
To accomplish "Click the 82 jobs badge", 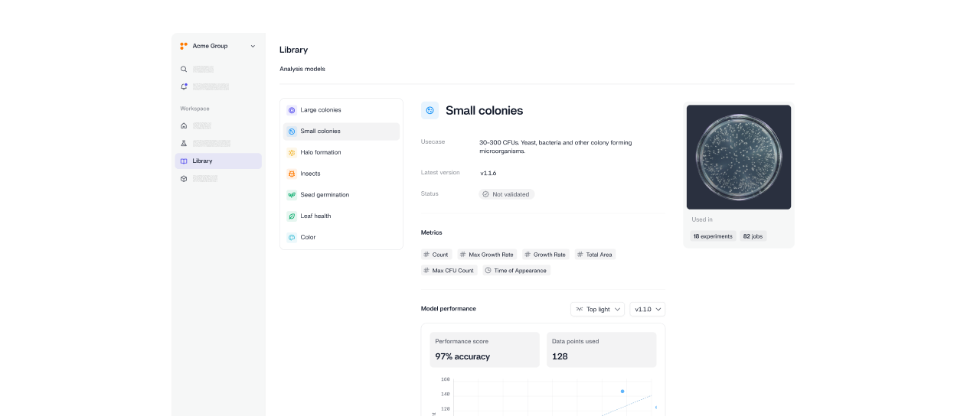I will 753,236.
